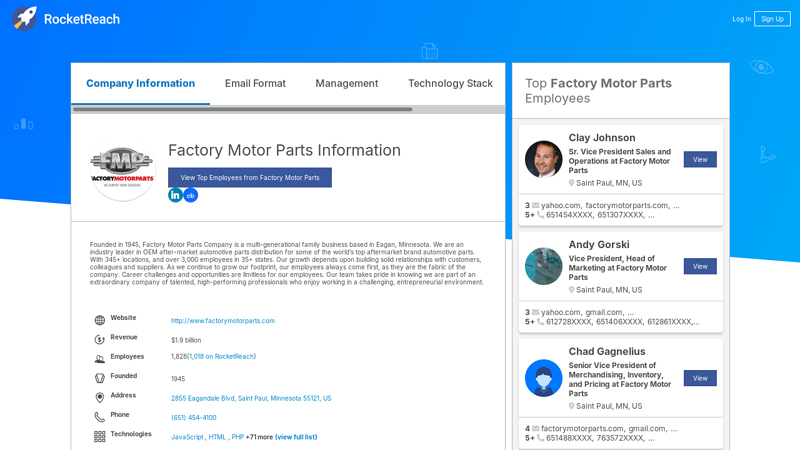Open the Technology Stack tab
The image size is (800, 450).
(450, 84)
